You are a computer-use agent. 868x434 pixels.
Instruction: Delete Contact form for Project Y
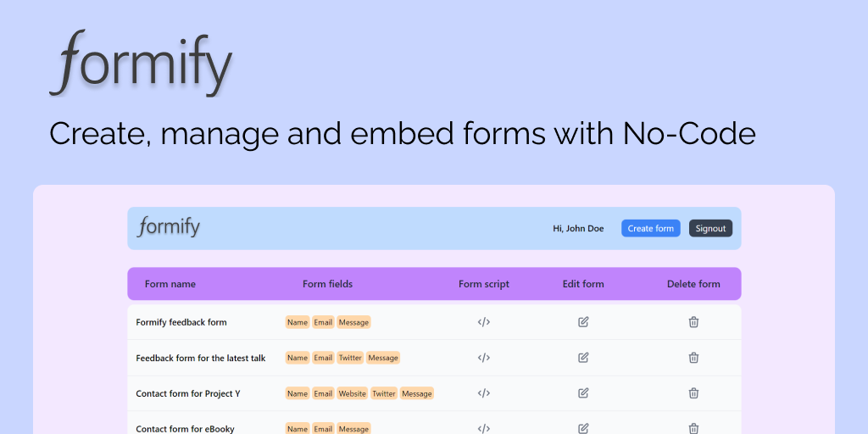(693, 393)
